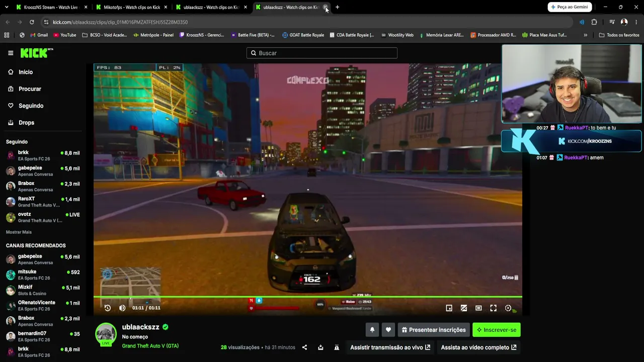Open the Battle Five (BETA) bookmark
Screen dimensions: 644x362
tap(253, 35)
